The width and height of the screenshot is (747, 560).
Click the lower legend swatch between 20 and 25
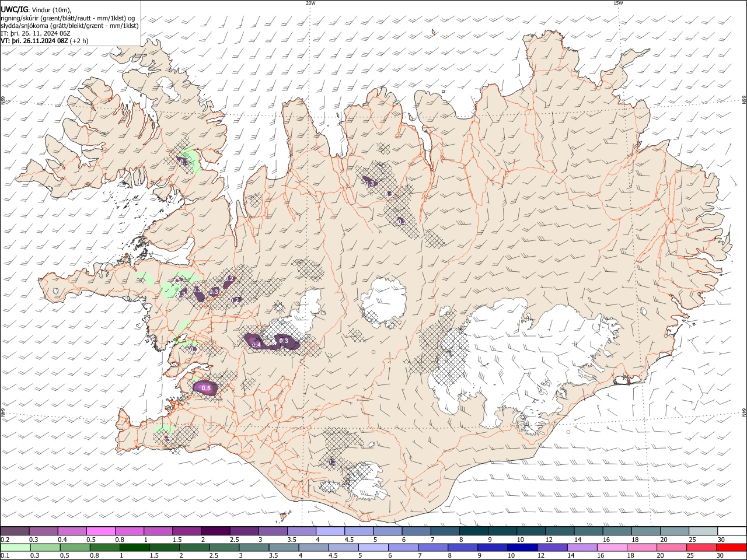pos(672,547)
